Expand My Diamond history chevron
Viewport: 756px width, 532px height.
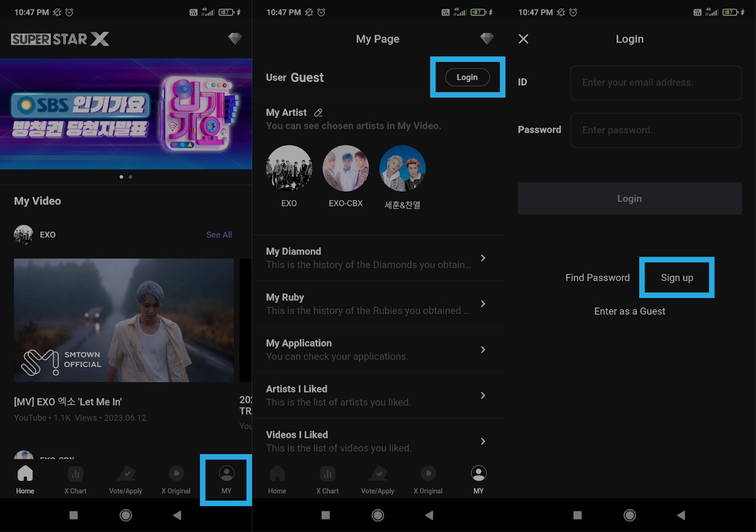tap(483, 258)
